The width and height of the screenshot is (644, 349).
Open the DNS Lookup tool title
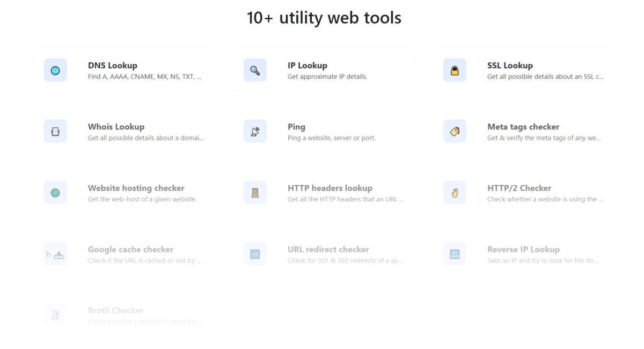click(113, 66)
